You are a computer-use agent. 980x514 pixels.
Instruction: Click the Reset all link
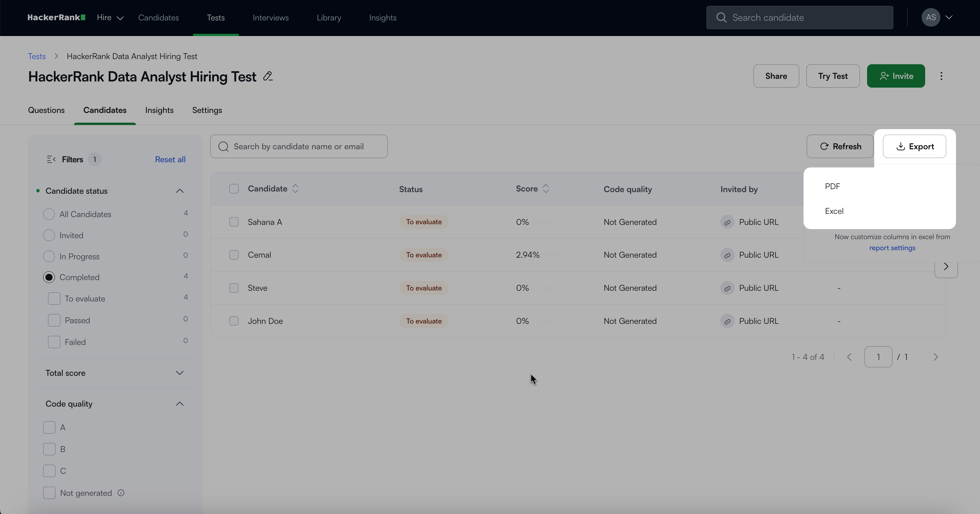click(170, 159)
